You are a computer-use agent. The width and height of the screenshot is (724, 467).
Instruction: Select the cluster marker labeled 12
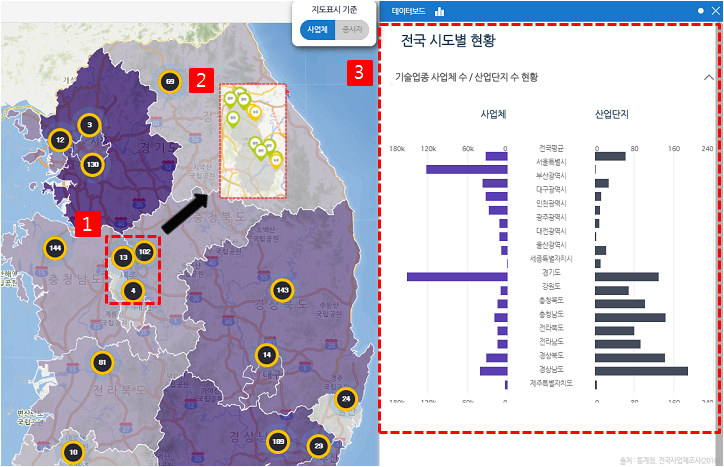(x=60, y=140)
